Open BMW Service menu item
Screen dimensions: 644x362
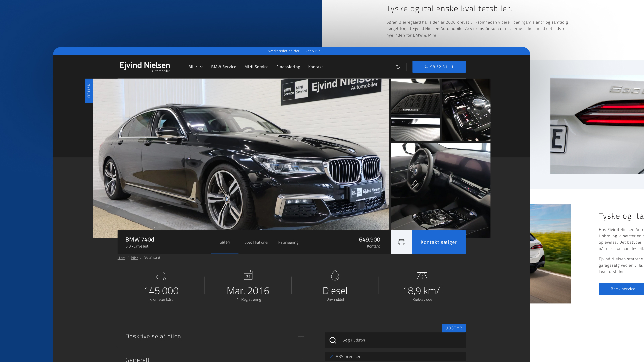click(224, 67)
